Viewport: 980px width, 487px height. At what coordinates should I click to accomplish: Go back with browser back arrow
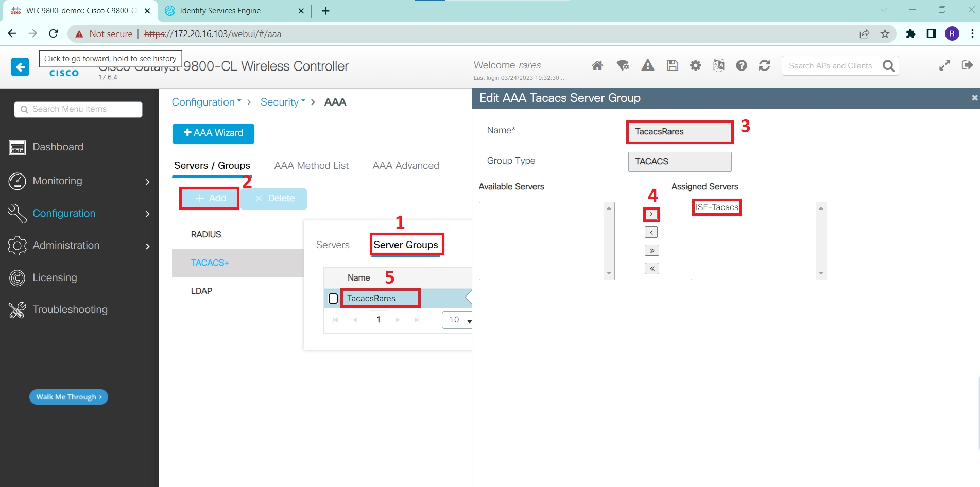pyautogui.click(x=12, y=33)
